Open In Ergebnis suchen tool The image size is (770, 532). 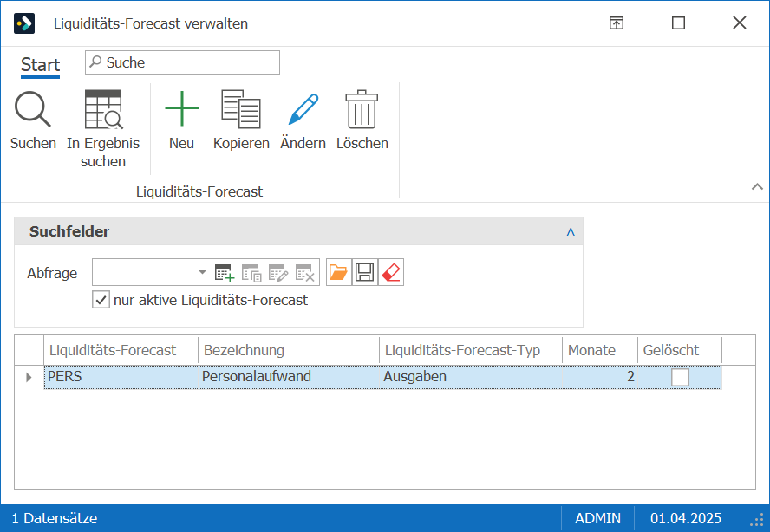pos(103,109)
